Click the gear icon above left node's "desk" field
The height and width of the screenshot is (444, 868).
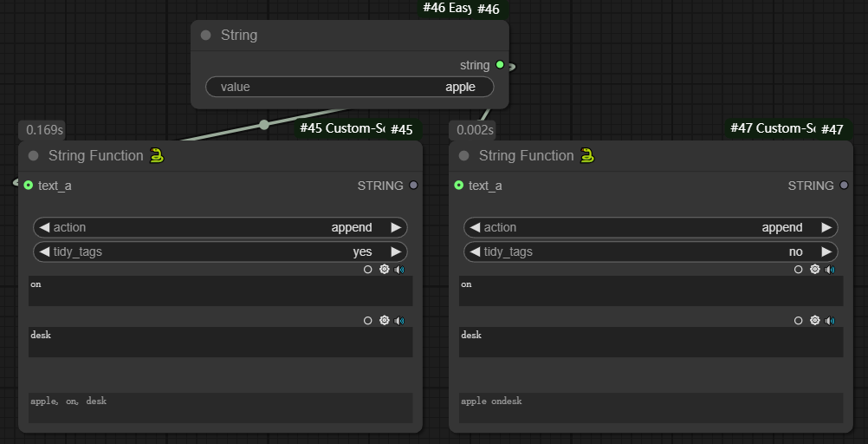coord(385,321)
